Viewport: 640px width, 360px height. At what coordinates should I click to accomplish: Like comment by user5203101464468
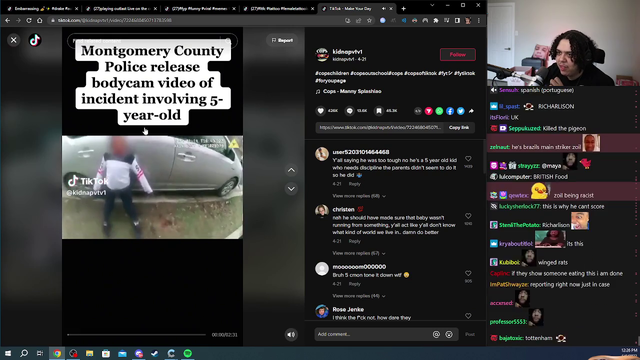pos(468,158)
